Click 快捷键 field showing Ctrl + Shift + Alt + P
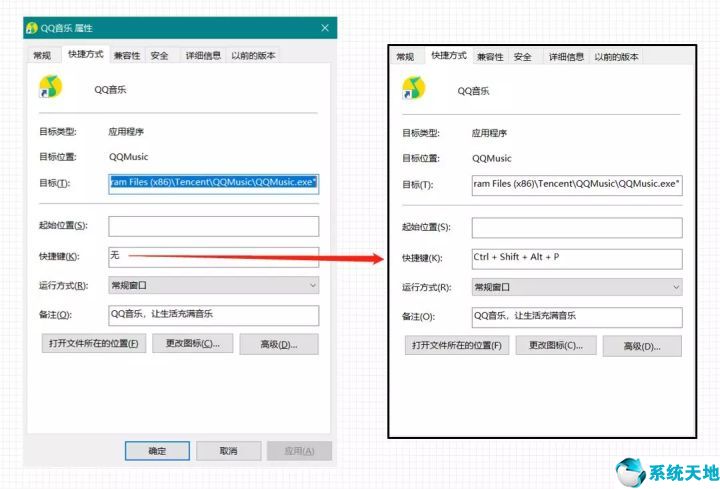The height and width of the screenshot is (489, 720). 577,259
